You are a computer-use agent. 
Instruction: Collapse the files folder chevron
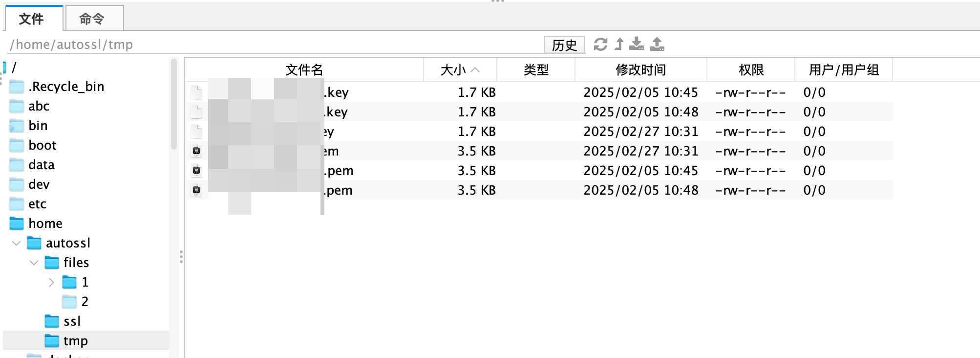click(34, 263)
